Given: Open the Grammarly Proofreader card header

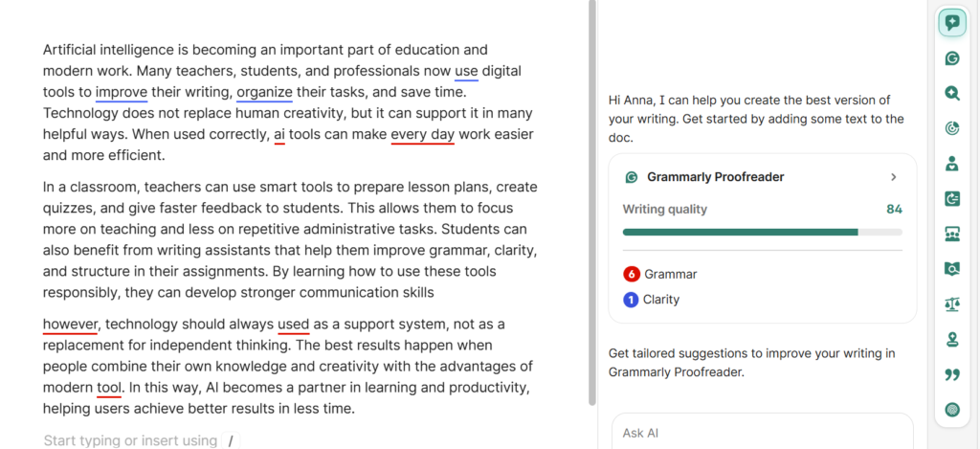Looking at the screenshot, I should coord(715,177).
